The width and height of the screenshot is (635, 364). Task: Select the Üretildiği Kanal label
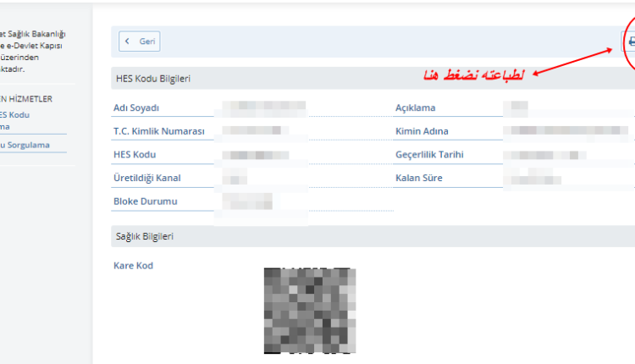point(147,178)
